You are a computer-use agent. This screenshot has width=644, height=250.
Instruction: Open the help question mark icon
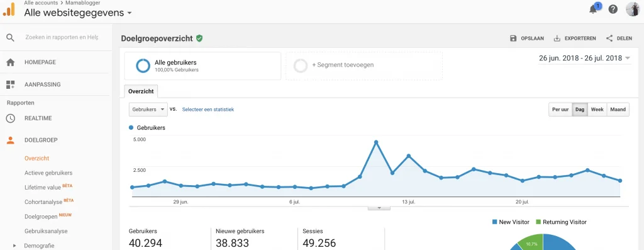pyautogui.click(x=613, y=9)
